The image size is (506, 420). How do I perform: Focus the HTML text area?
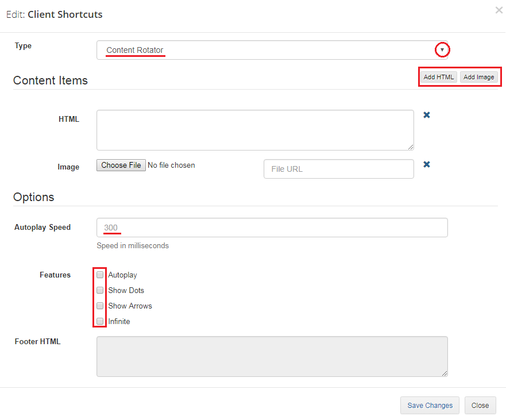click(x=255, y=130)
